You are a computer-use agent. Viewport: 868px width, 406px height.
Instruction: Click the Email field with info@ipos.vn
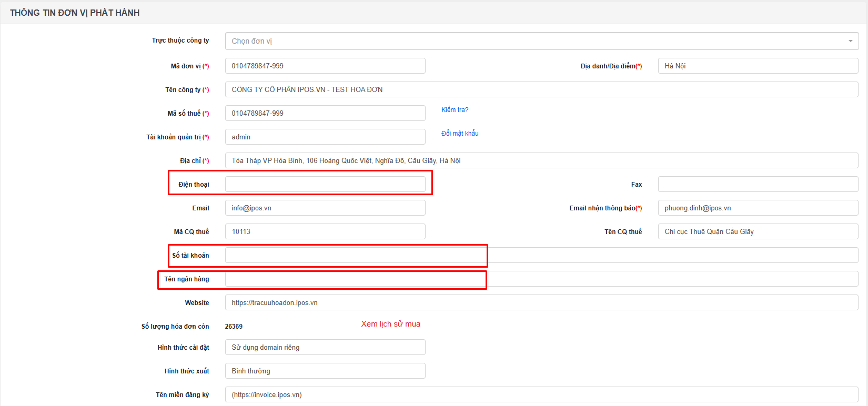[x=325, y=208]
